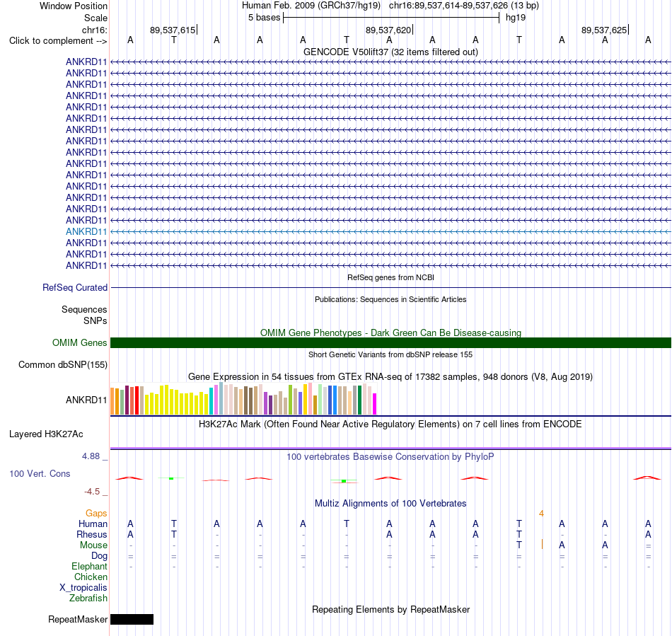Click the 89,537,615 ruler position
This screenshot has width=672, height=636.
coord(173,30)
